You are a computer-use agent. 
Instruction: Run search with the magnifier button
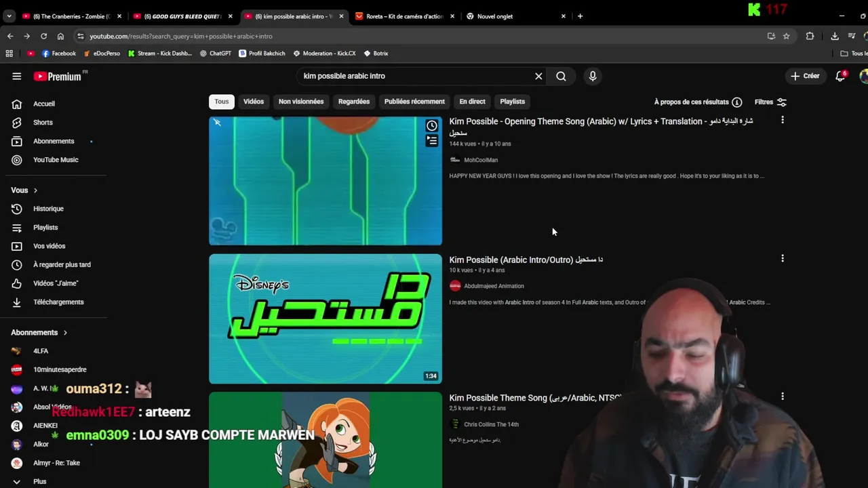(x=561, y=76)
